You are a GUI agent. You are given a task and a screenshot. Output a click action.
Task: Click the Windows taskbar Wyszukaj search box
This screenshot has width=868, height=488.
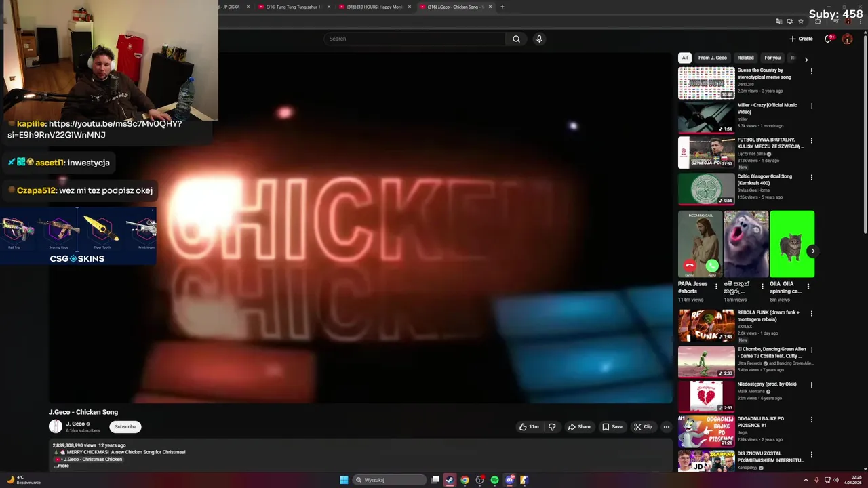[390, 480]
